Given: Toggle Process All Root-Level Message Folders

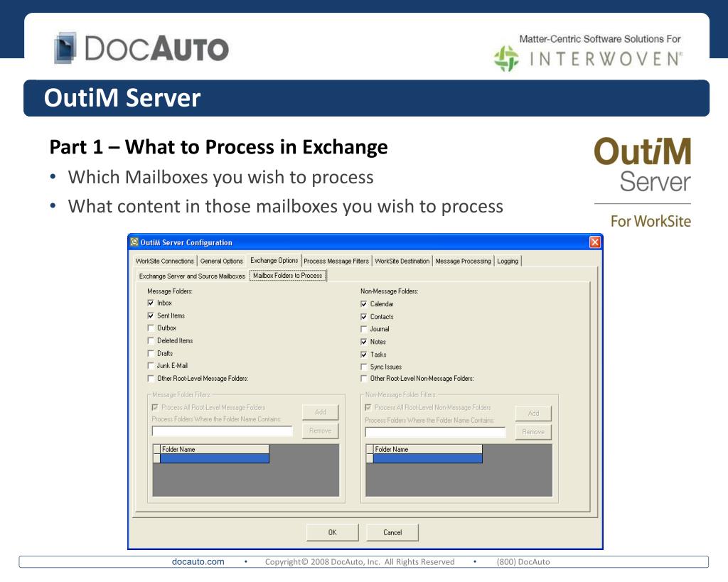Looking at the screenshot, I should tap(155, 407).
